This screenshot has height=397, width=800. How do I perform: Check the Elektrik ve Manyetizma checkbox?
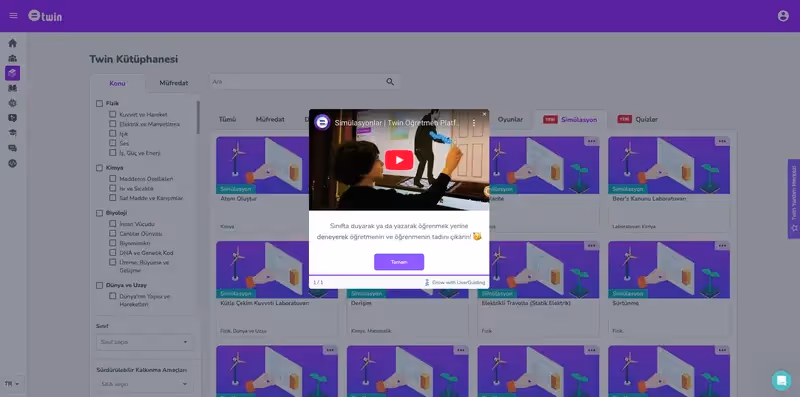click(x=112, y=124)
